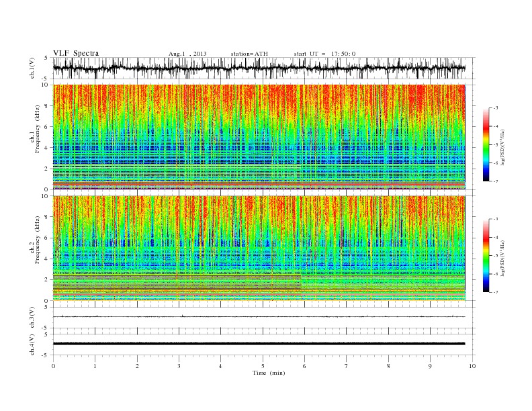Click the "VLF Spectra" plot title
This screenshot has width=532, height=411.
[76, 53]
